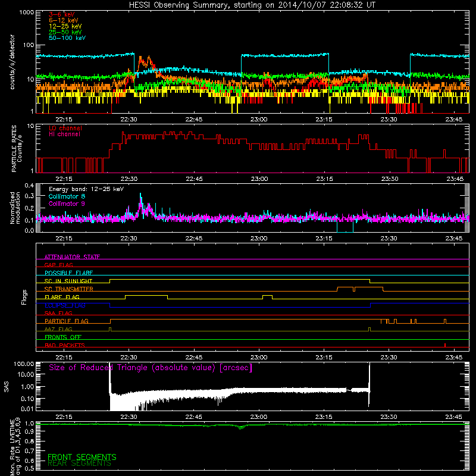The width and height of the screenshot is (476, 476).
Task: Click the POSSIBLE FLARE flag label
Action: coord(68,273)
